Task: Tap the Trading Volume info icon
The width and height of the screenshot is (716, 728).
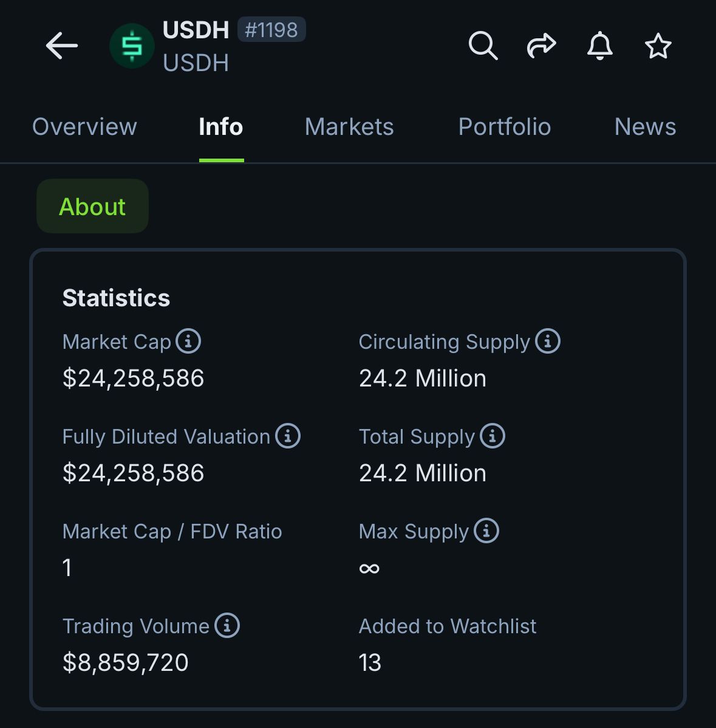Action: (227, 625)
